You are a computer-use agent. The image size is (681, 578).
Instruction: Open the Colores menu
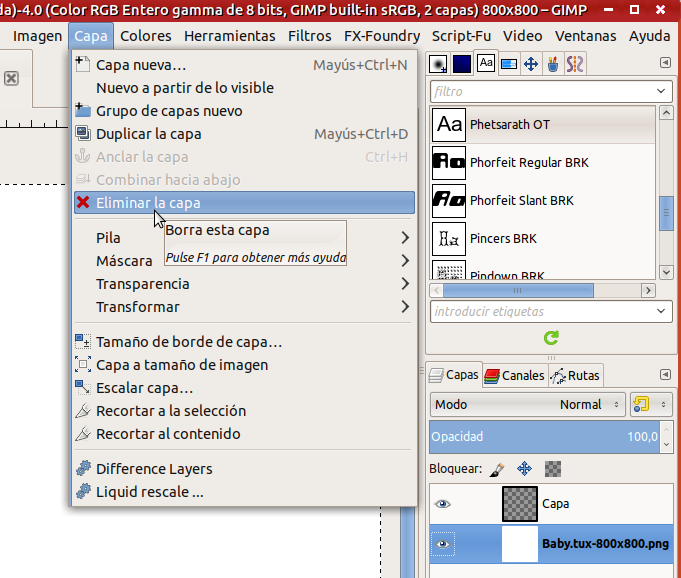tap(145, 36)
